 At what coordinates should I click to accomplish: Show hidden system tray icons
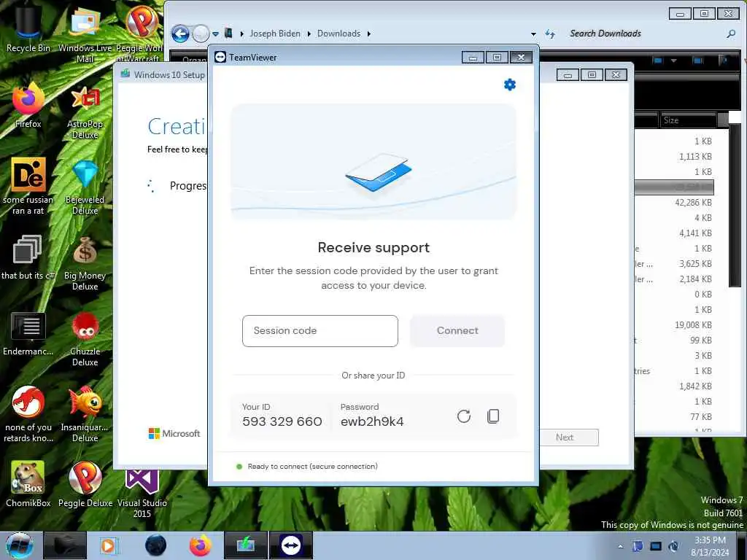pos(620,546)
